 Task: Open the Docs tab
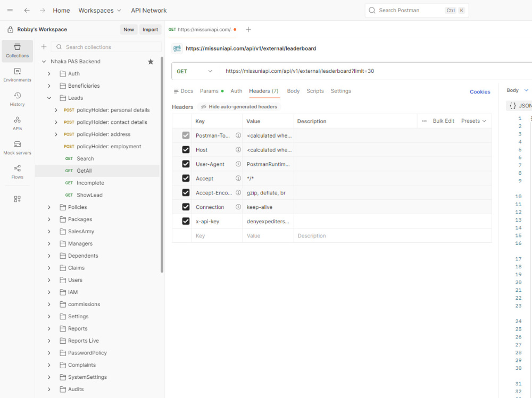pos(183,91)
